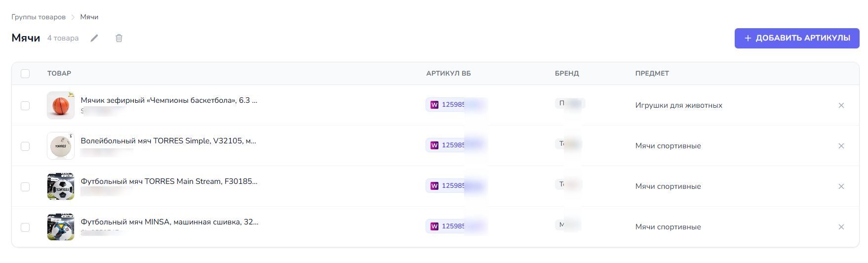Click the pencil icon to rename the Мячи group
868x263 pixels.
(94, 38)
